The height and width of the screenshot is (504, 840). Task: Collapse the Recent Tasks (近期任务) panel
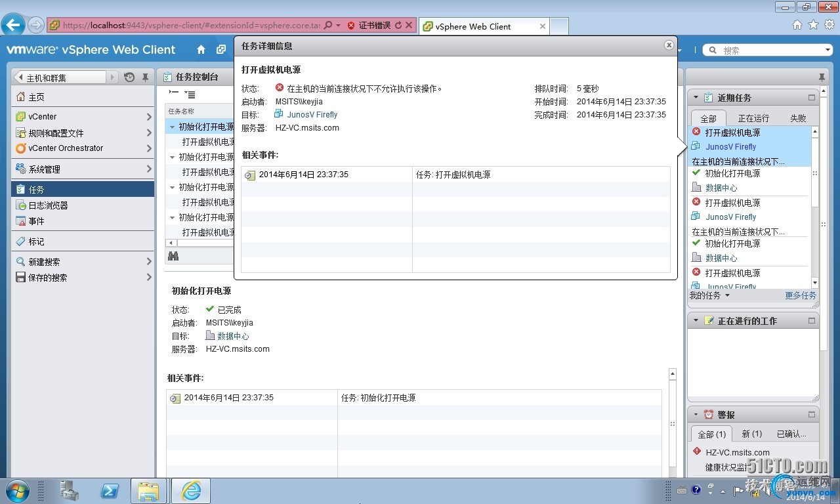coord(695,98)
